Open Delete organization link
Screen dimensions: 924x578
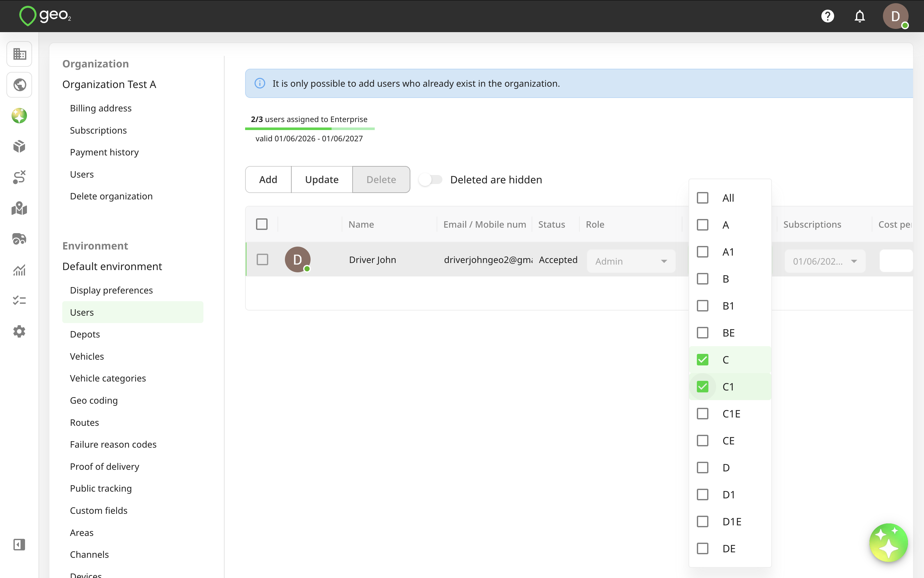click(x=111, y=196)
